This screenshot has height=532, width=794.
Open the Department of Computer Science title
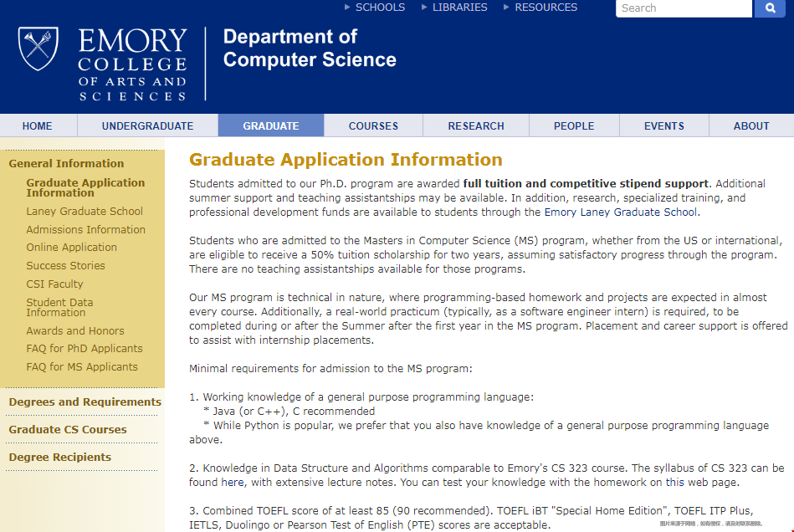click(x=310, y=48)
